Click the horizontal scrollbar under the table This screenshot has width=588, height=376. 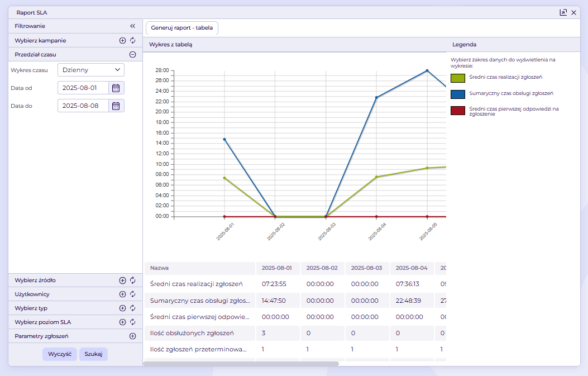pyautogui.click(x=241, y=364)
